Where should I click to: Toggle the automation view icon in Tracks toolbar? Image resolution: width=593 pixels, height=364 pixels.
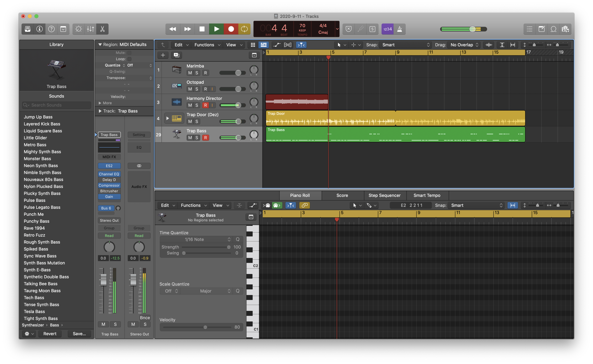(277, 45)
